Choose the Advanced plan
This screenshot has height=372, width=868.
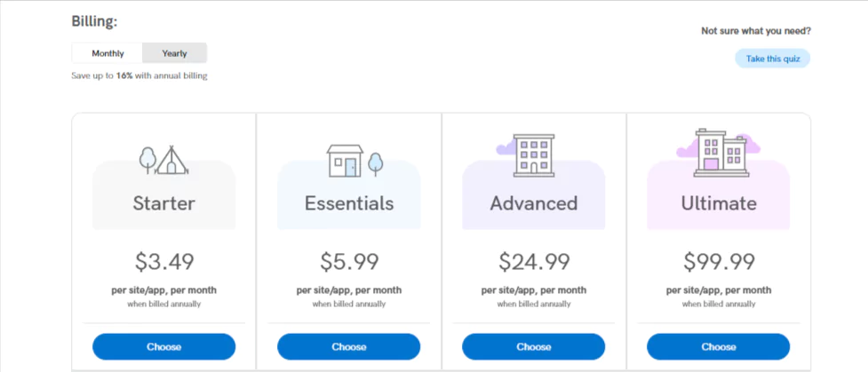click(x=534, y=347)
